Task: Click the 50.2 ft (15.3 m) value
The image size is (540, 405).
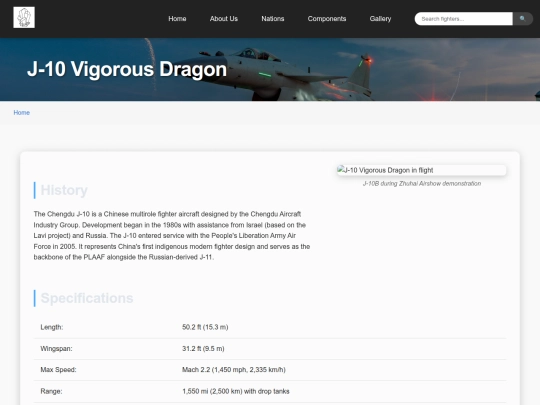Action: point(205,327)
